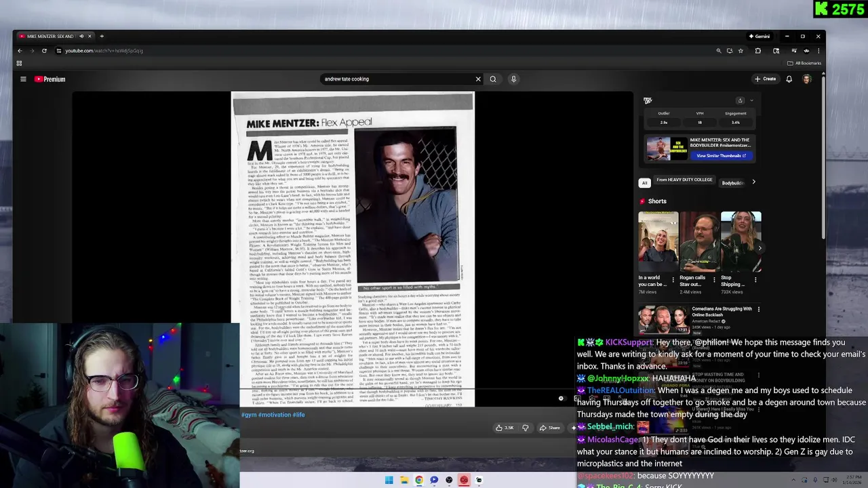This screenshot has width=868, height=488.
Task: Bookmark this page with the star icon
Action: tap(741, 51)
